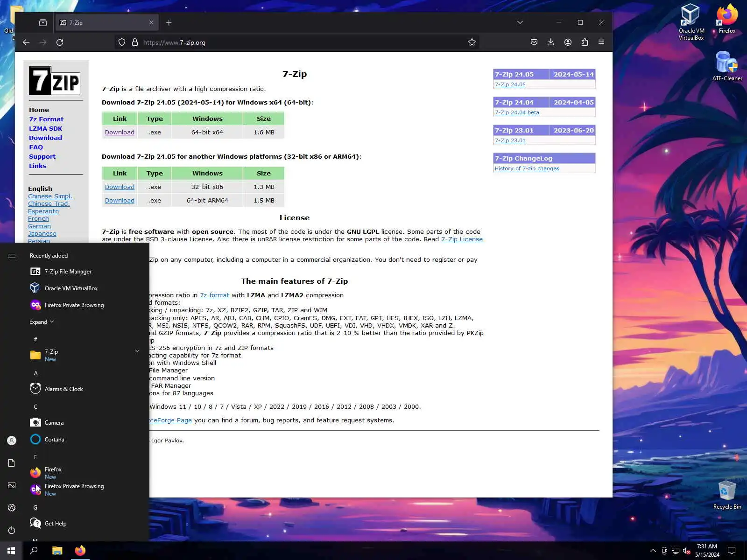Go back in Firefox history
Screen dimensions: 747x560
(26, 42)
